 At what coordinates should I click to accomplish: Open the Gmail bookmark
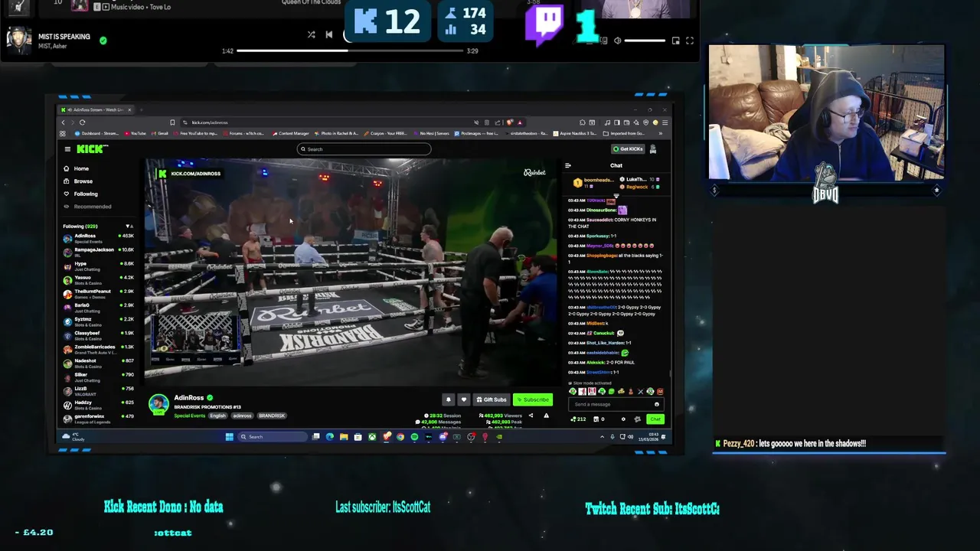pos(159,133)
